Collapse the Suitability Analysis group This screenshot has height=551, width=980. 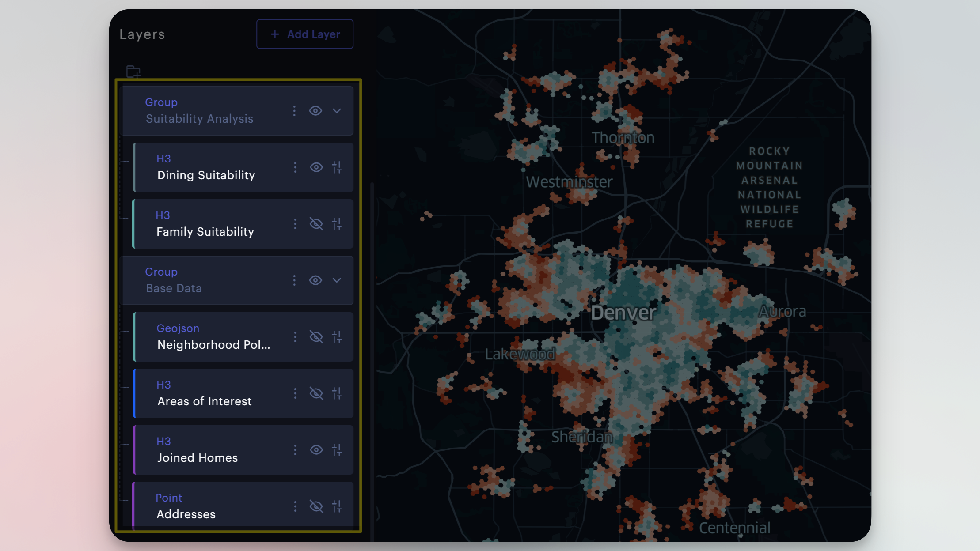(337, 111)
